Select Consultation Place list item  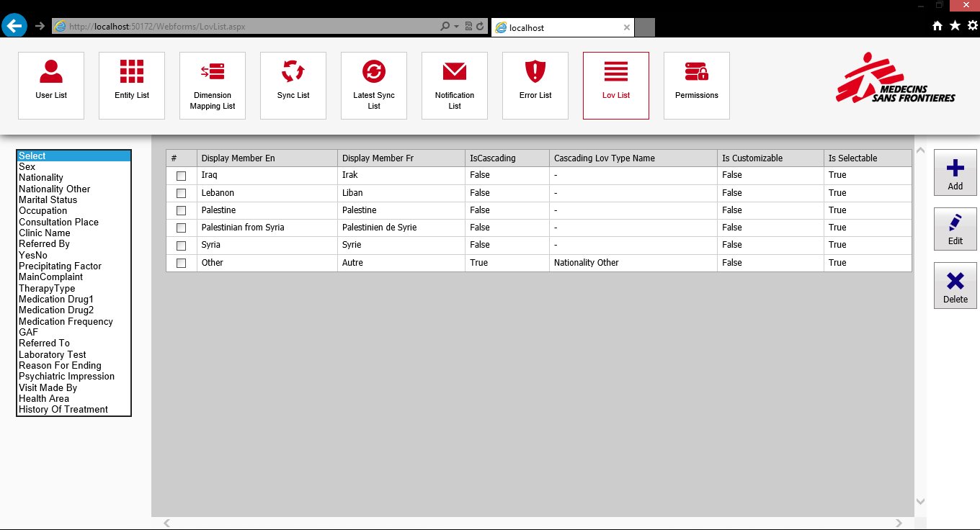point(73,222)
